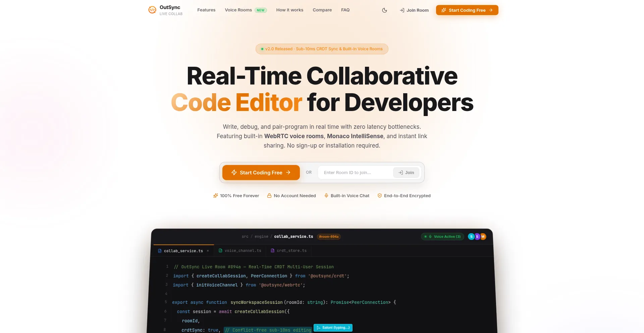Click the #room-894a tag
Screen dimensions: 644x333
click(329, 236)
